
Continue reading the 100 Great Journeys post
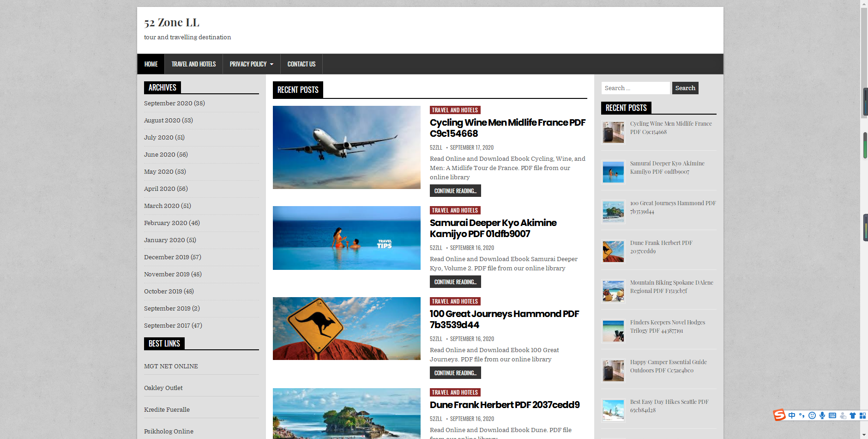[455, 373]
